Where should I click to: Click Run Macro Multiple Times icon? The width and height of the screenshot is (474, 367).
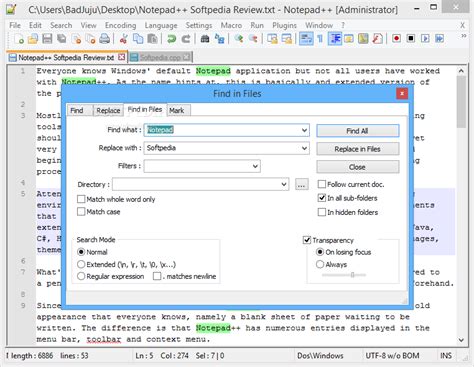click(439, 39)
